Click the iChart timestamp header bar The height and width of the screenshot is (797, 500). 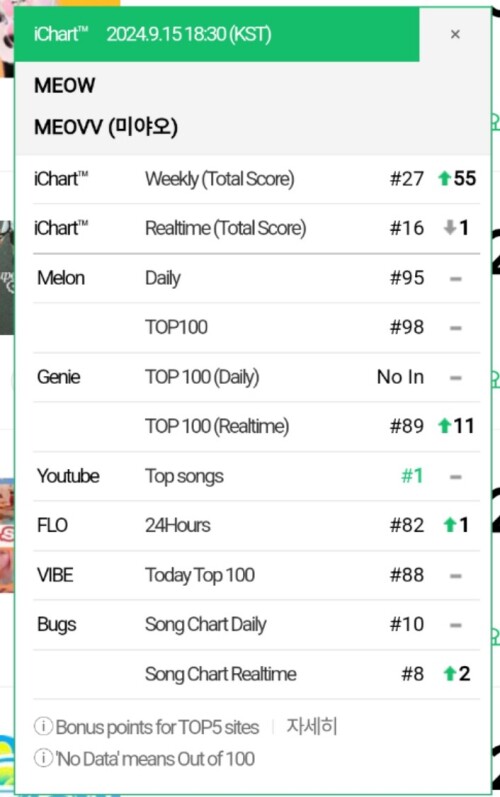pos(217,34)
